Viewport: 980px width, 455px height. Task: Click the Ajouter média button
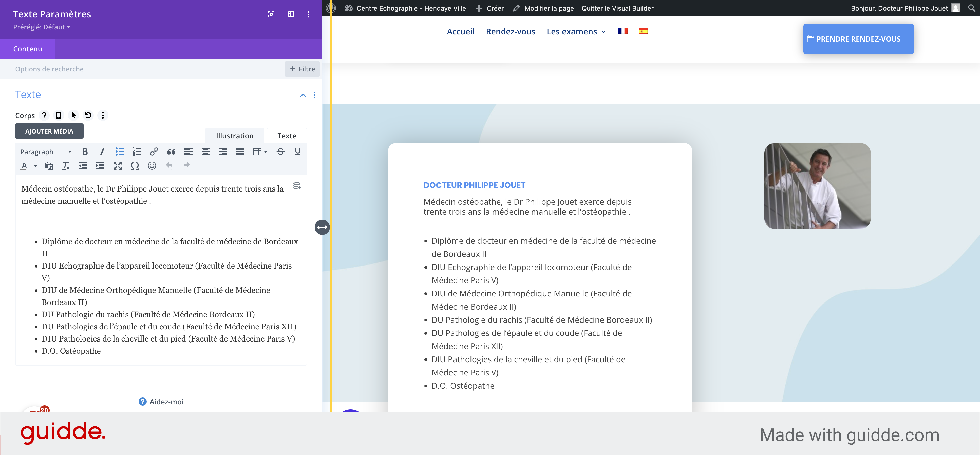(x=49, y=131)
